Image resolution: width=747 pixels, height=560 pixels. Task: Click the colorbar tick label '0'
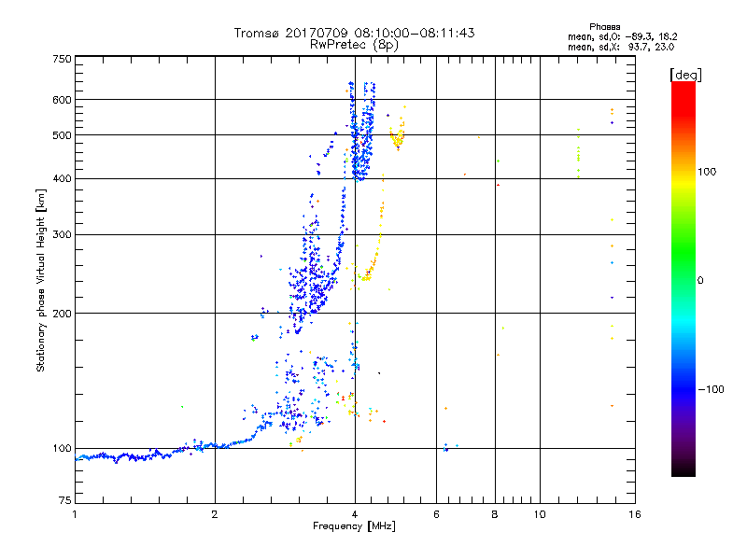tap(700, 281)
